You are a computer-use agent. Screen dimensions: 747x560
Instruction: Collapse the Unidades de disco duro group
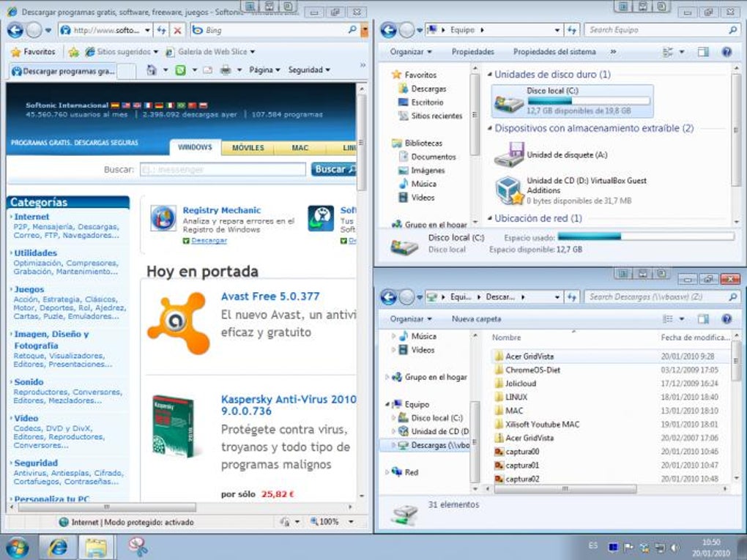click(x=490, y=75)
